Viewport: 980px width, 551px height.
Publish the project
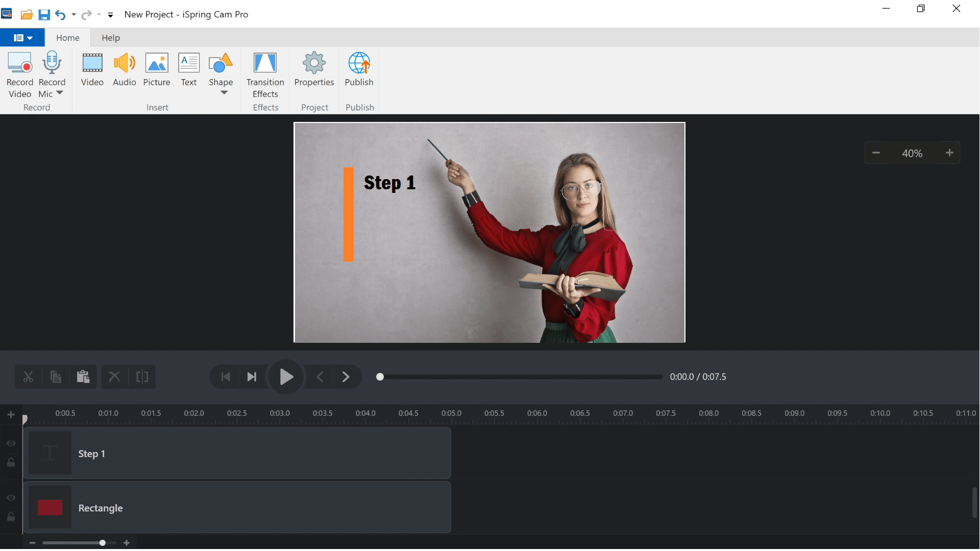click(x=359, y=70)
